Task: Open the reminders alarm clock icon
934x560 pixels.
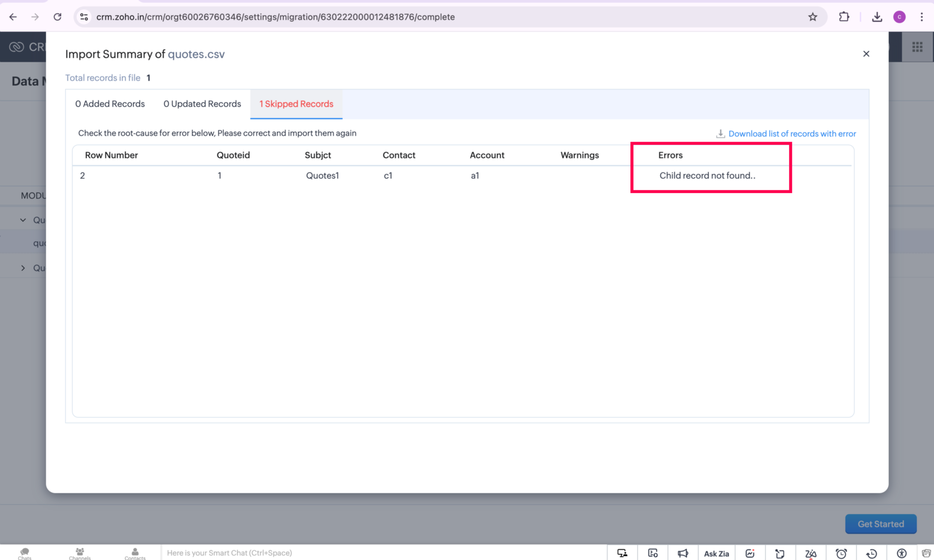Action: coord(841,553)
